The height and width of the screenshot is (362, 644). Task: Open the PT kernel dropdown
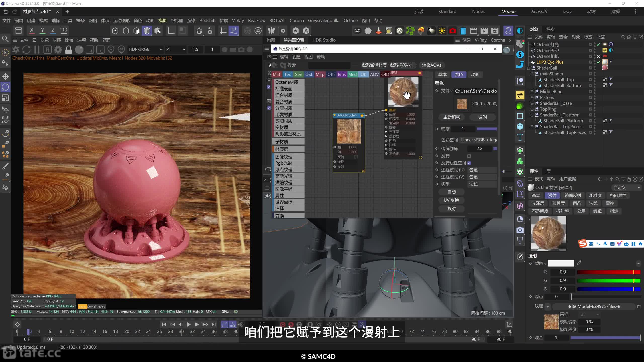(x=175, y=49)
